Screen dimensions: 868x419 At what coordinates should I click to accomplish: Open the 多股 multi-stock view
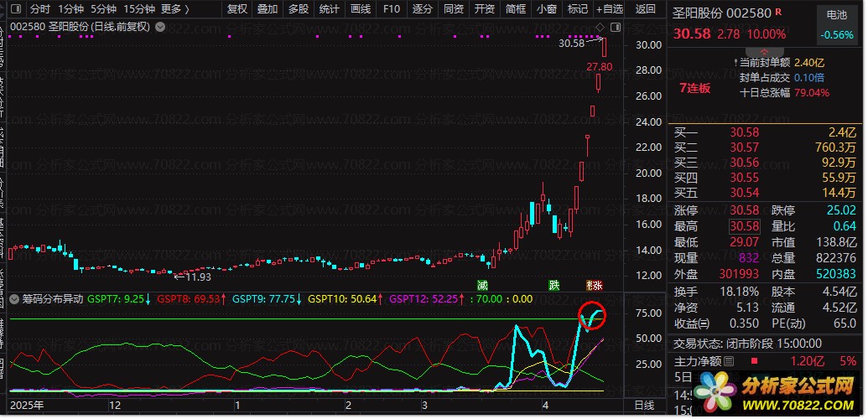299,9
